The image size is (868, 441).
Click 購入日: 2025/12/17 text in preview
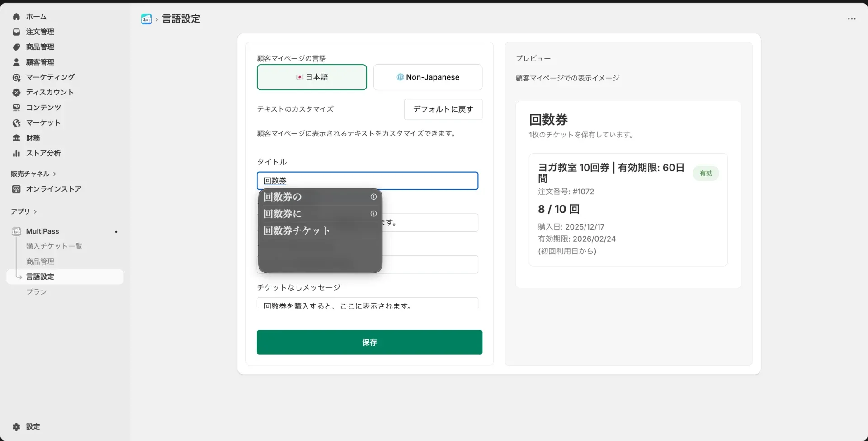pos(571,227)
